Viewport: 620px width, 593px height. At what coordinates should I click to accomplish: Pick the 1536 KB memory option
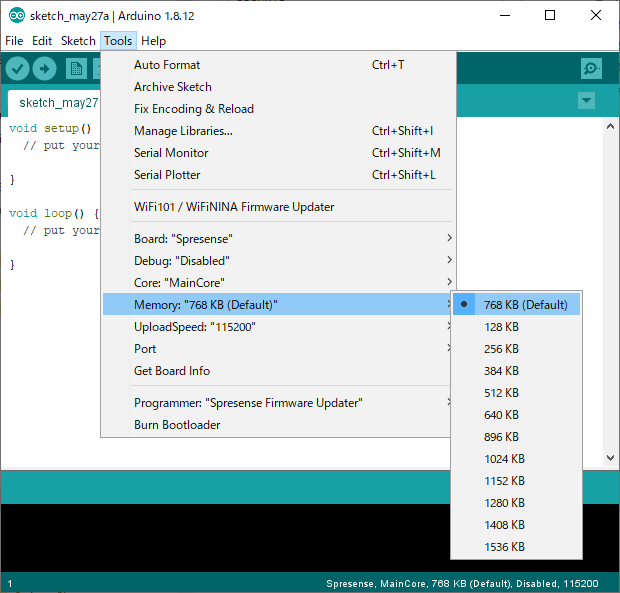pyautogui.click(x=504, y=547)
